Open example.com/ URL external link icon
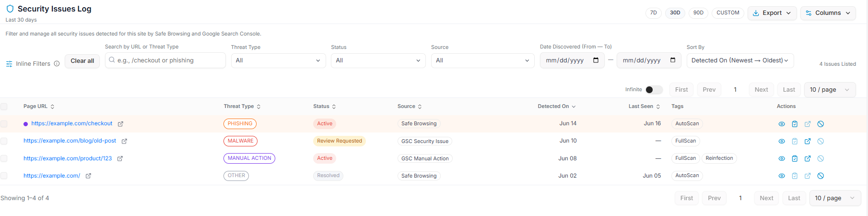 click(88, 176)
